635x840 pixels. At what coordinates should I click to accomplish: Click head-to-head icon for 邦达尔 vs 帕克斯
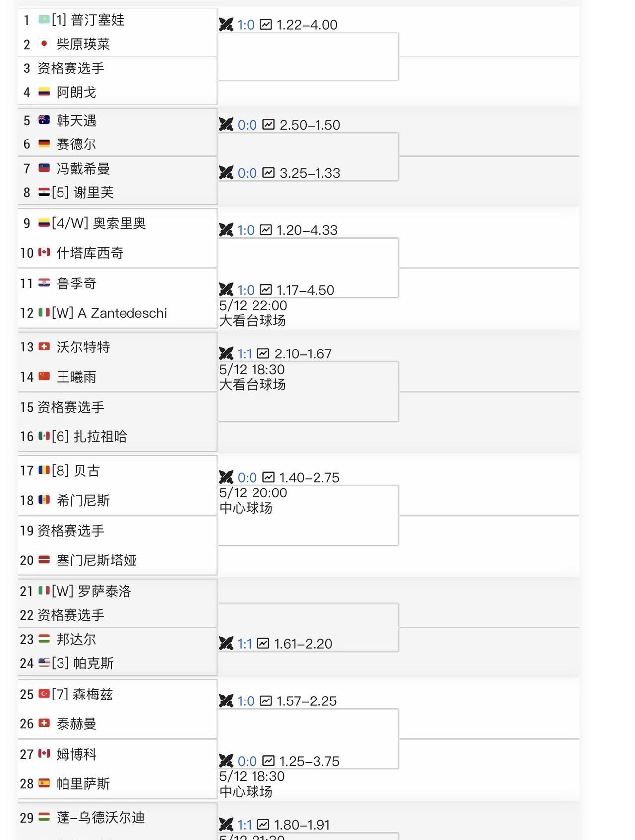[226, 643]
